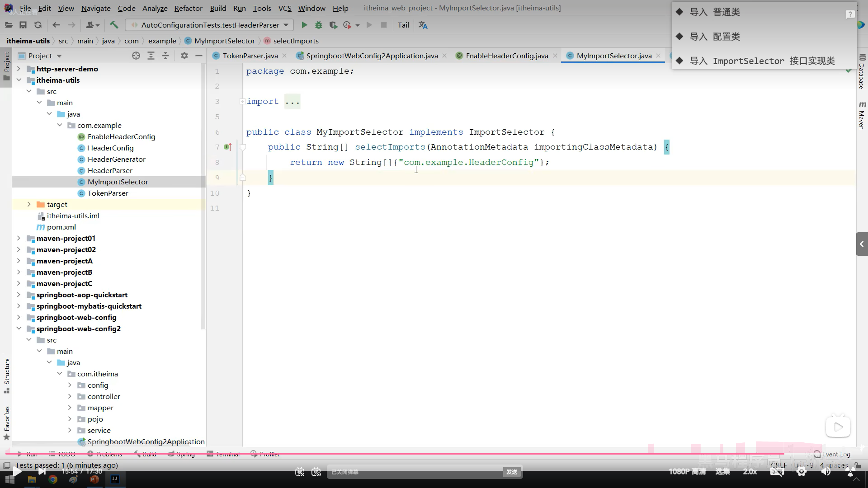Select HeaderParser class in project tree
Image resolution: width=868 pixels, height=488 pixels.
click(x=110, y=170)
